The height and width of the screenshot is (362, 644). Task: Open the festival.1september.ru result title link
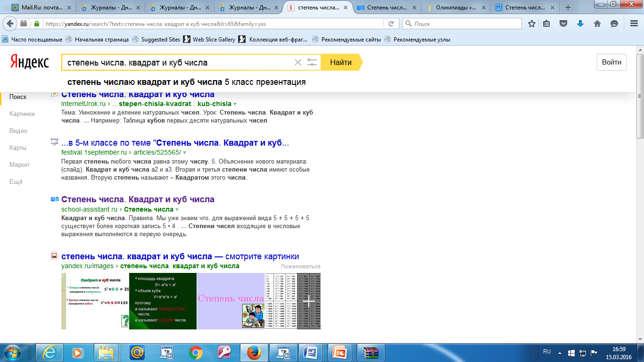point(175,143)
